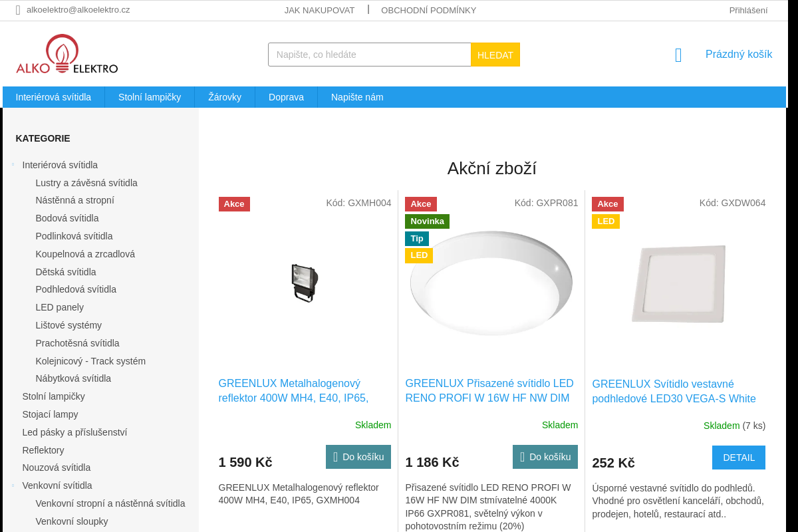Collapse the Venkovní svítidla category marker
The image size is (798, 532).
pyautogui.click(x=13, y=485)
